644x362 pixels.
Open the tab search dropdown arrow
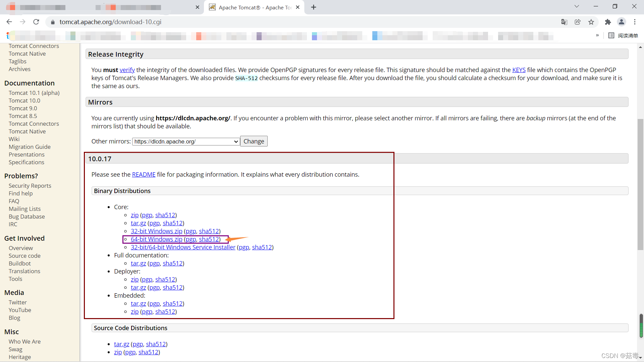coord(577,6)
